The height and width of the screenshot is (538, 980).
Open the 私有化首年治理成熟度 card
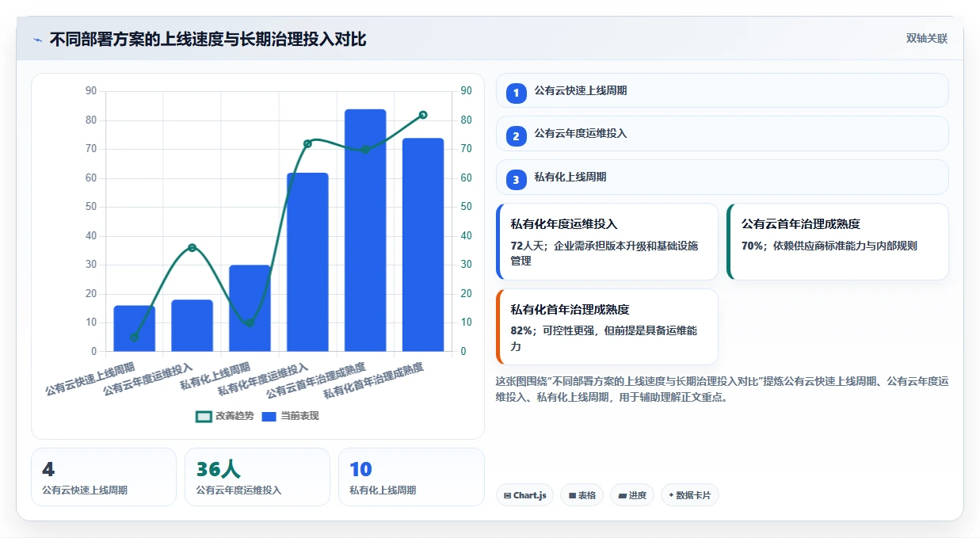pyautogui.click(x=607, y=326)
